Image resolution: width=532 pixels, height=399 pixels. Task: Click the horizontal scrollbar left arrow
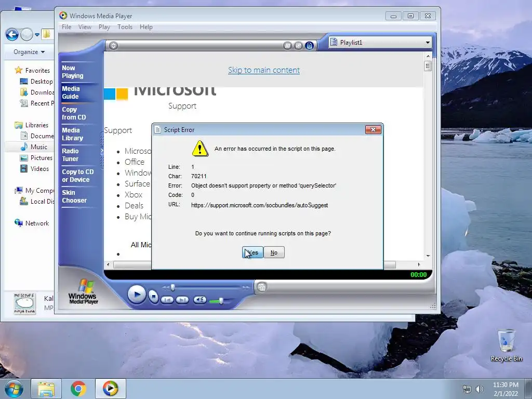click(x=108, y=264)
